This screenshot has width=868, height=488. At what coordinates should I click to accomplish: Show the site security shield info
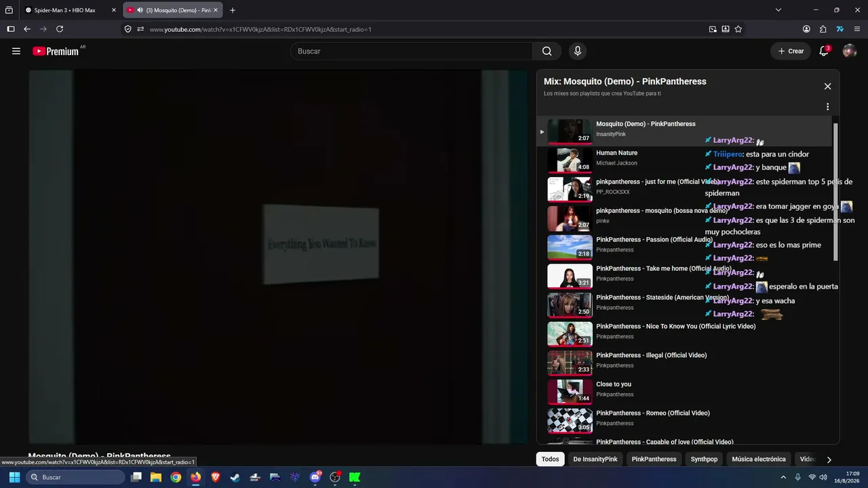coord(127,29)
